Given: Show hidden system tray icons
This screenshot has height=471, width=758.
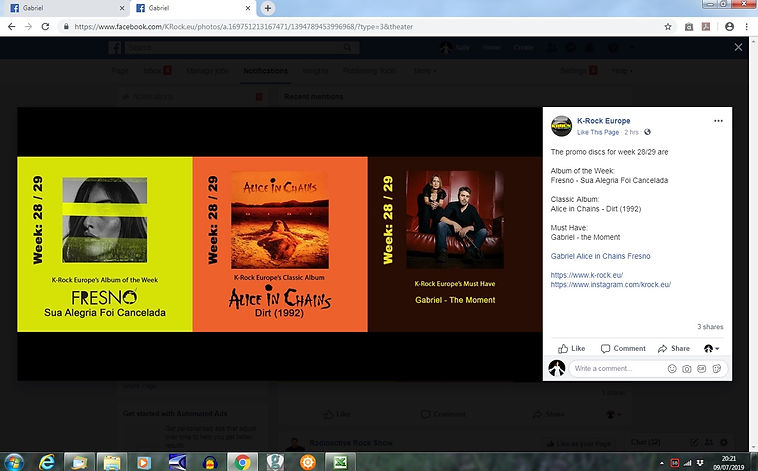Looking at the screenshot, I should [662, 463].
